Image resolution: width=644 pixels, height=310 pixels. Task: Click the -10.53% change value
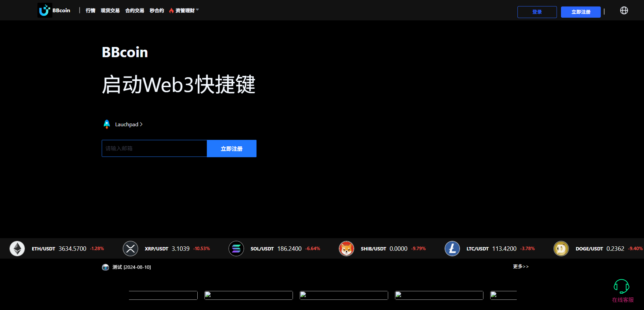tap(201, 249)
